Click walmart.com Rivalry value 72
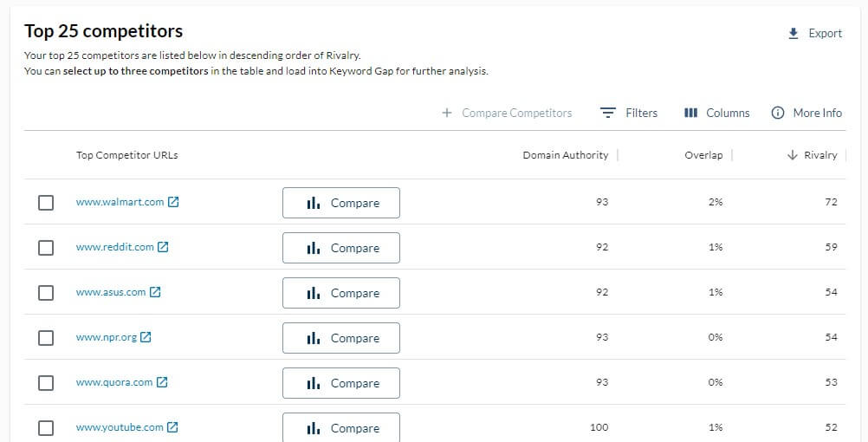Viewport: 868px width, 442px height. pos(831,202)
